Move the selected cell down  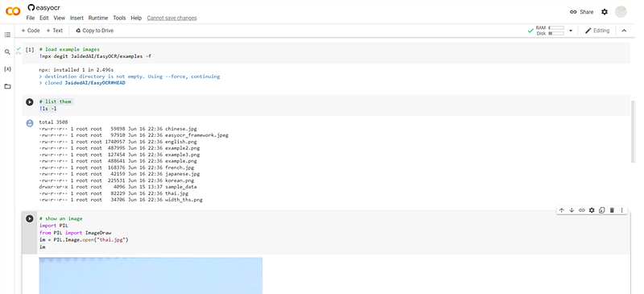coord(572,210)
